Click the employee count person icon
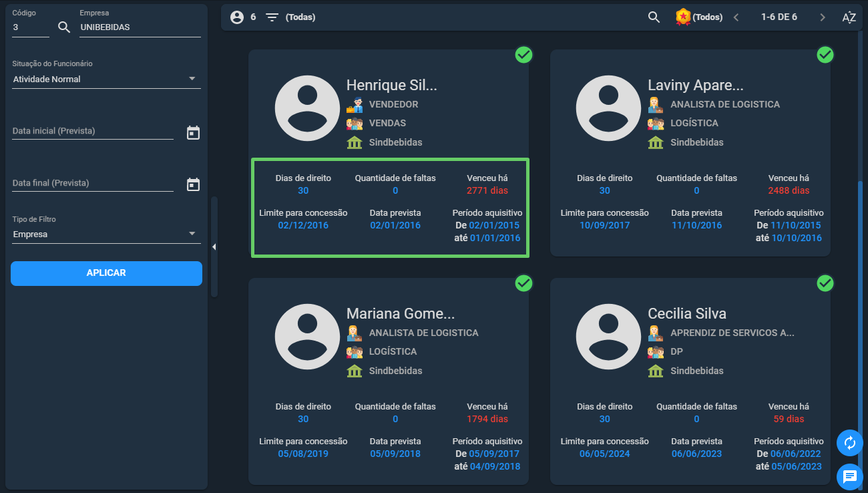This screenshot has height=493, width=868. point(237,17)
